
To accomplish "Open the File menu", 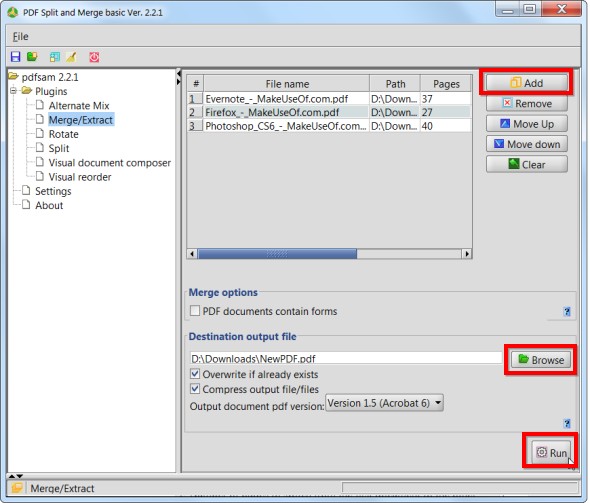I will (x=20, y=36).
